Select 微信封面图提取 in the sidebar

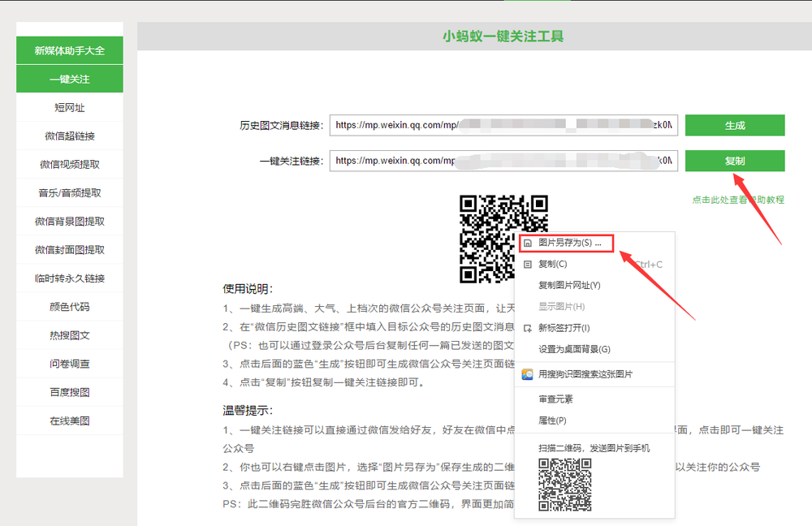tap(69, 249)
